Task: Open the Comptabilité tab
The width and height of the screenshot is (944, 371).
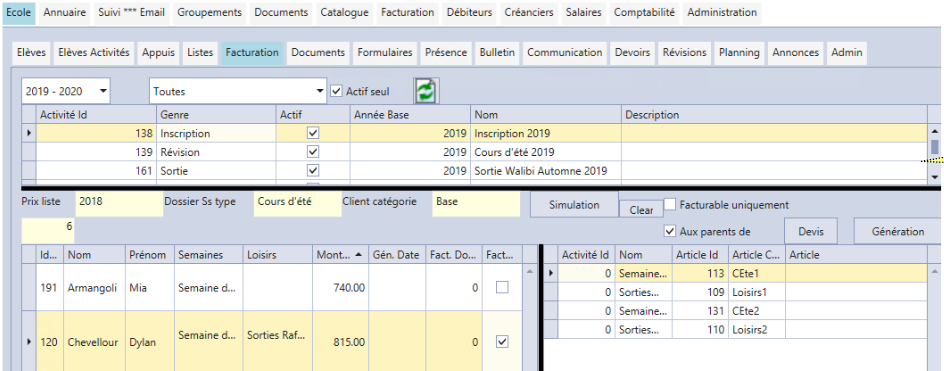Action: click(644, 12)
